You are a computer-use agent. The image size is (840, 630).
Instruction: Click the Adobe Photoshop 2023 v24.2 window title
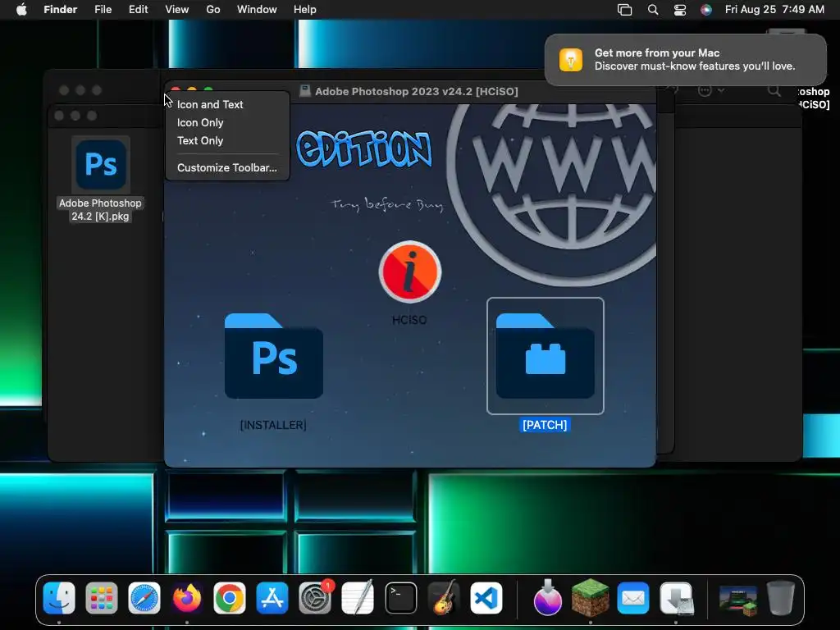pos(416,91)
